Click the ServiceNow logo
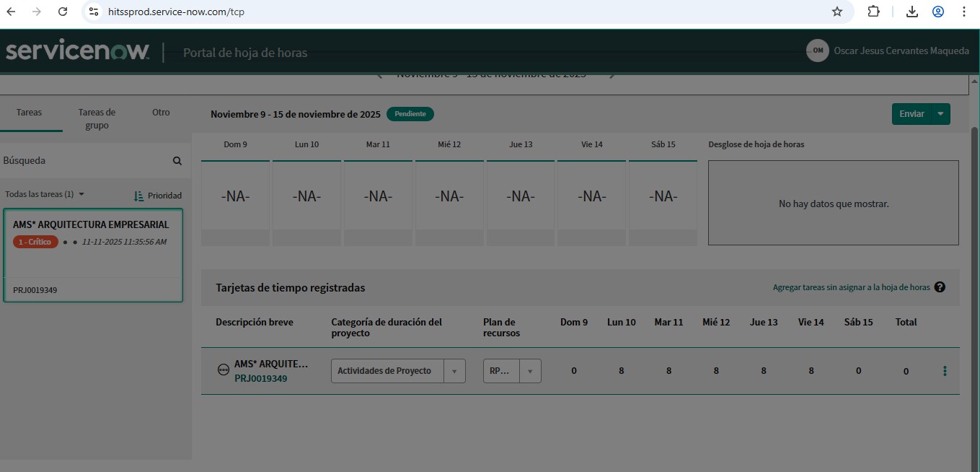 [x=74, y=51]
